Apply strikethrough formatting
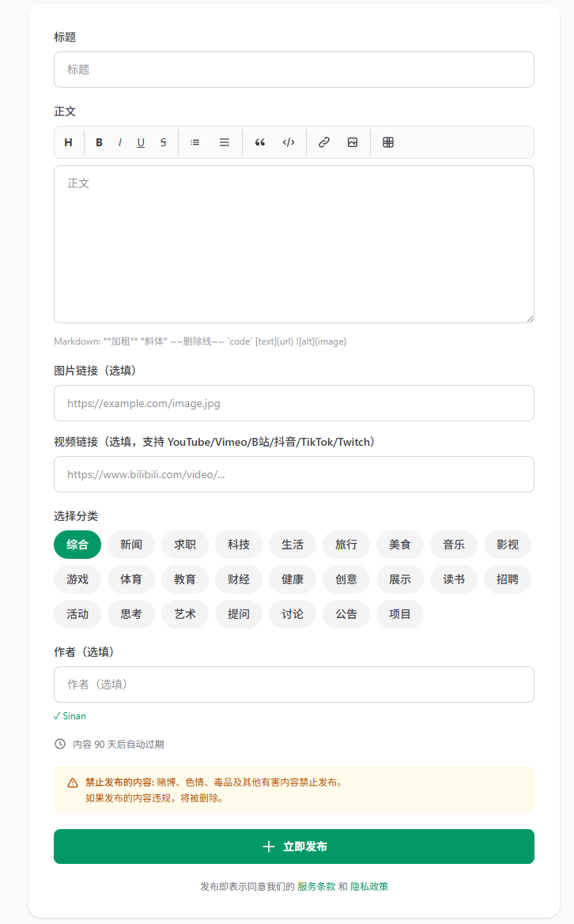This screenshot has width=574, height=924. click(163, 142)
